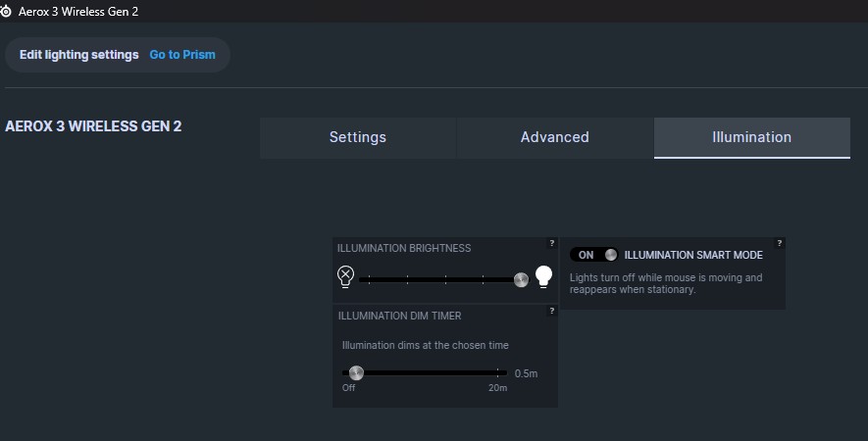Click the Illumination Dim Timer slider handle
Screen dimensions: 868x441
click(356, 372)
